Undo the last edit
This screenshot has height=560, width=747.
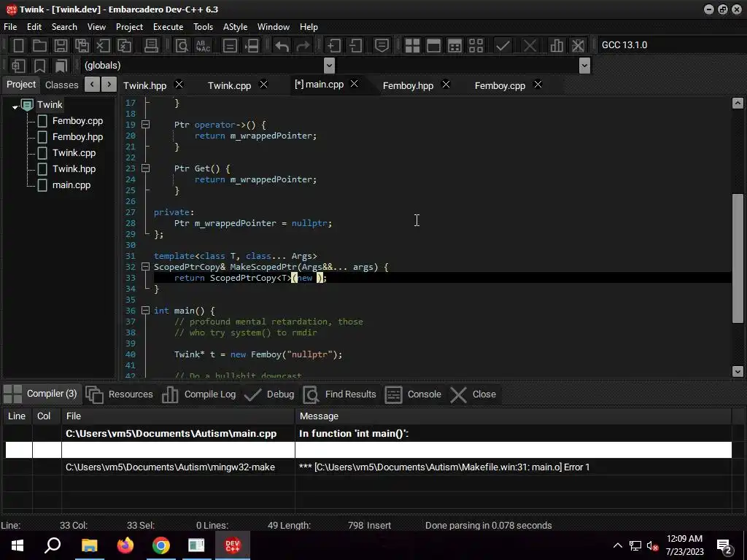[282, 46]
